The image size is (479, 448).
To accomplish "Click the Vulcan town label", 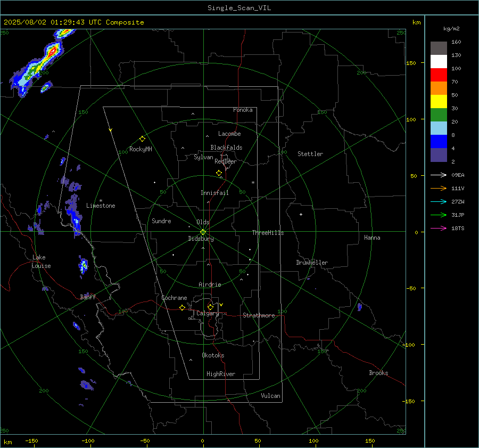I will [270, 396].
